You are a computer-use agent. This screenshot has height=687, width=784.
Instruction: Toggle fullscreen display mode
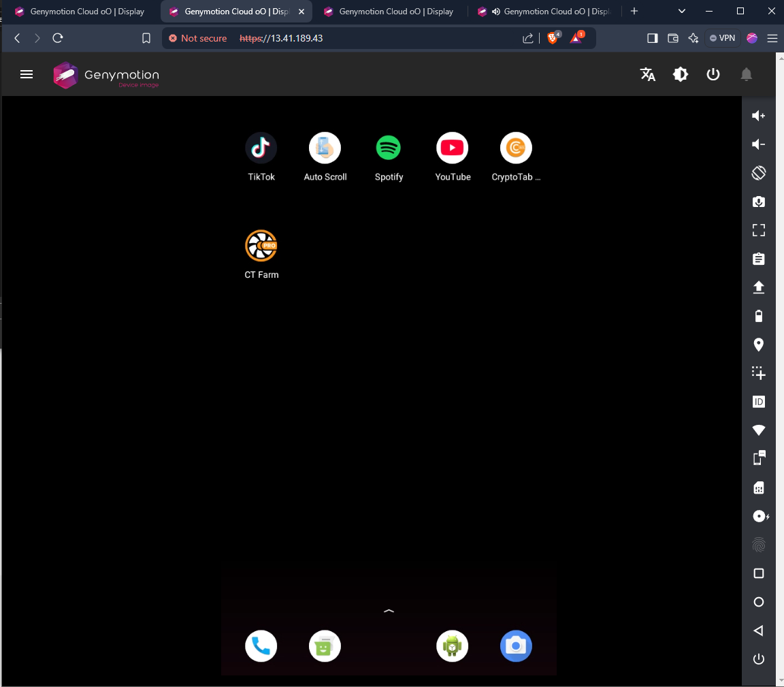tap(759, 230)
